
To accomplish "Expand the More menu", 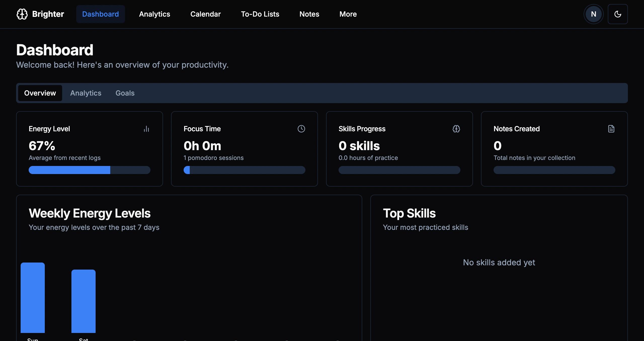I will (x=348, y=14).
